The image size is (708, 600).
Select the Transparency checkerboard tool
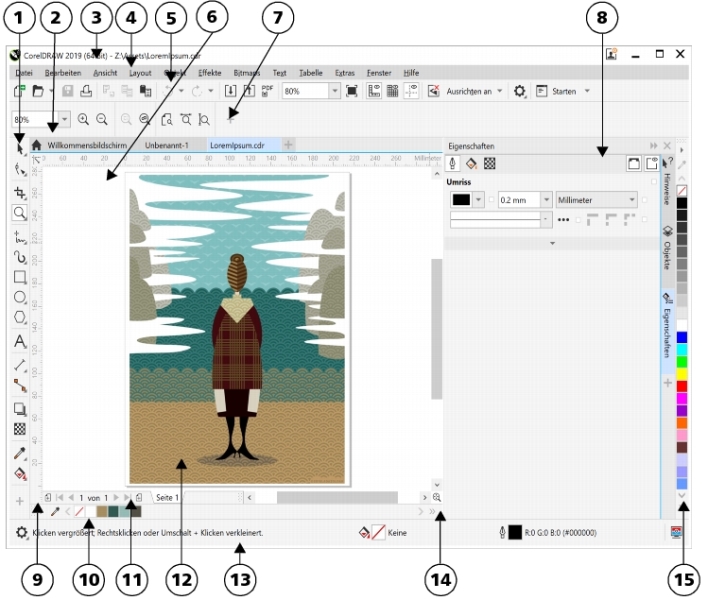click(20, 429)
